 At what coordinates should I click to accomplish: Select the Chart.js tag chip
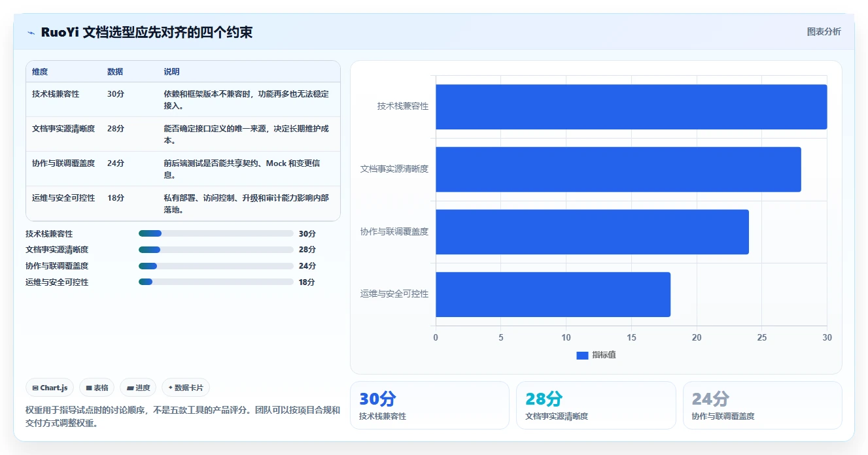pyautogui.click(x=50, y=388)
